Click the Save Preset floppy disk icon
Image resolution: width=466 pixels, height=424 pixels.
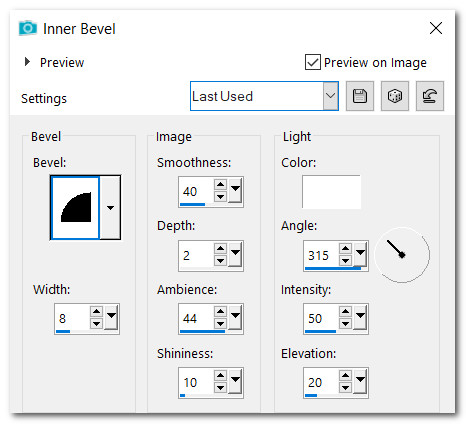[x=360, y=96]
